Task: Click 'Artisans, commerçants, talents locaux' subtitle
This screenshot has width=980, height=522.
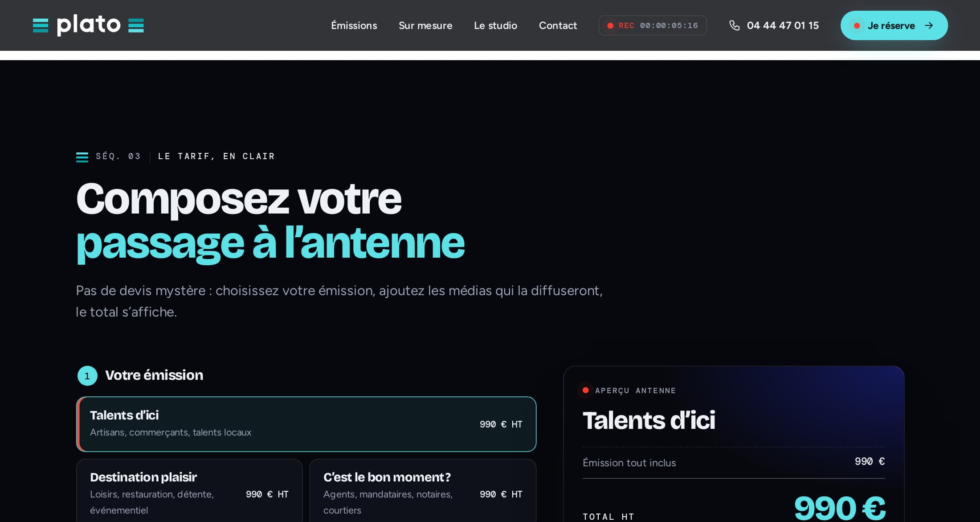Action: click(171, 432)
